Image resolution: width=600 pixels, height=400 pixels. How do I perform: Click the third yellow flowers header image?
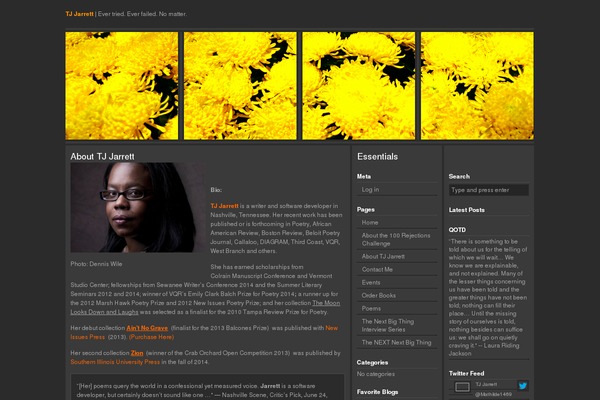359,86
